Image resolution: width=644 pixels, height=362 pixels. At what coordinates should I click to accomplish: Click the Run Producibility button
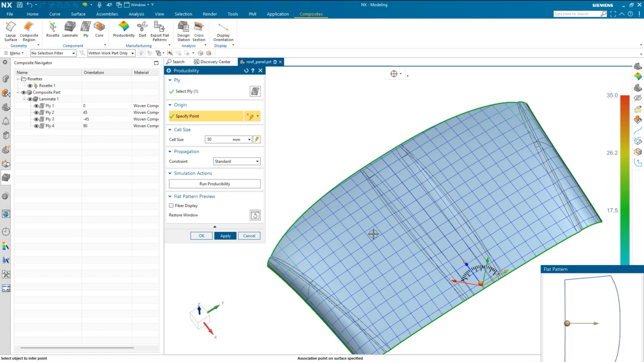(214, 184)
